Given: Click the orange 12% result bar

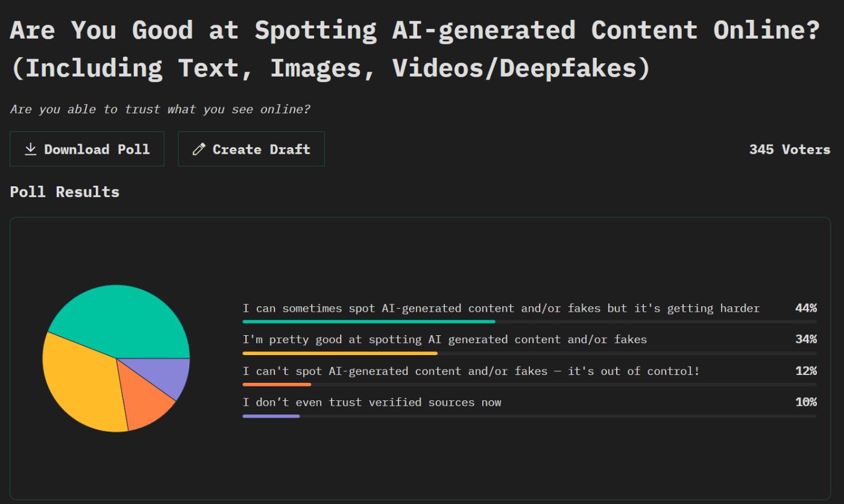Looking at the screenshot, I should [x=277, y=385].
